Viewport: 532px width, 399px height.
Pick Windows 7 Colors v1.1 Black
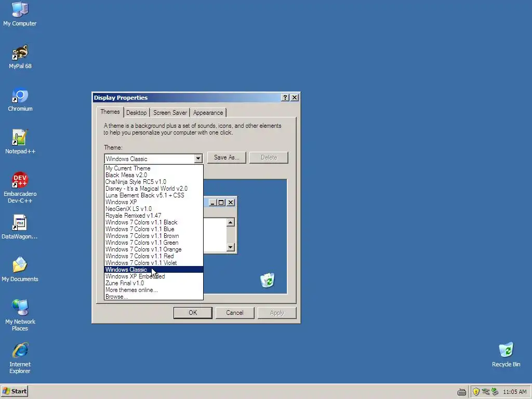tap(154, 222)
